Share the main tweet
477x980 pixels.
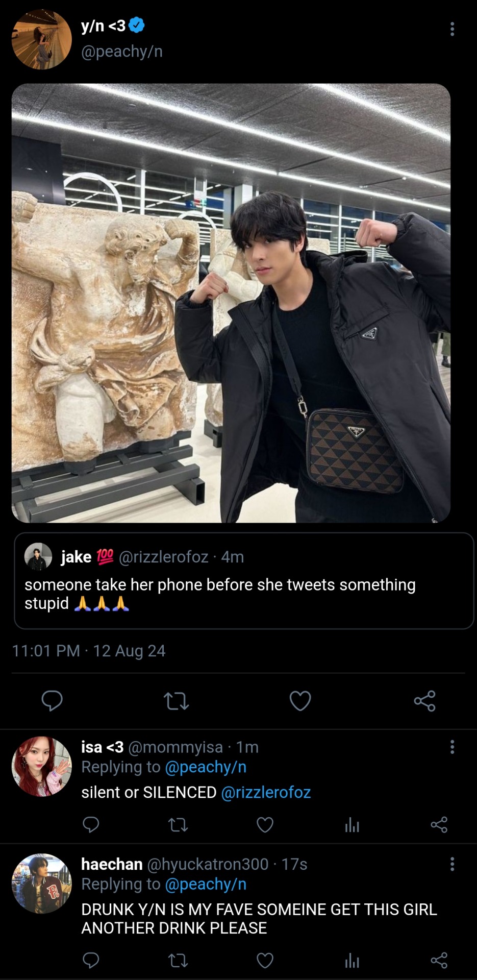pyautogui.click(x=424, y=701)
